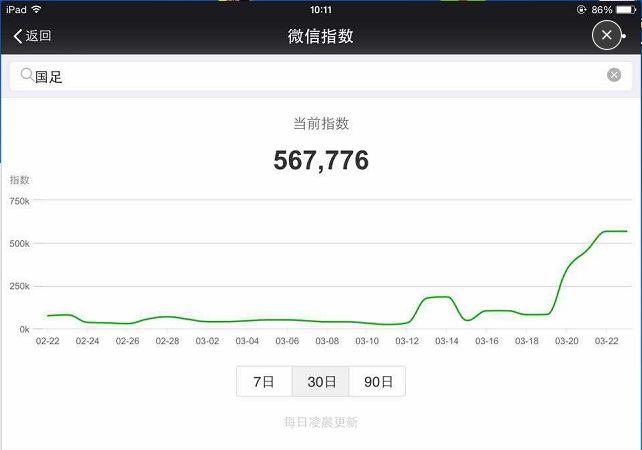Click the magnifier search icon
This screenshot has width=642, height=450.
pyautogui.click(x=27, y=75)
